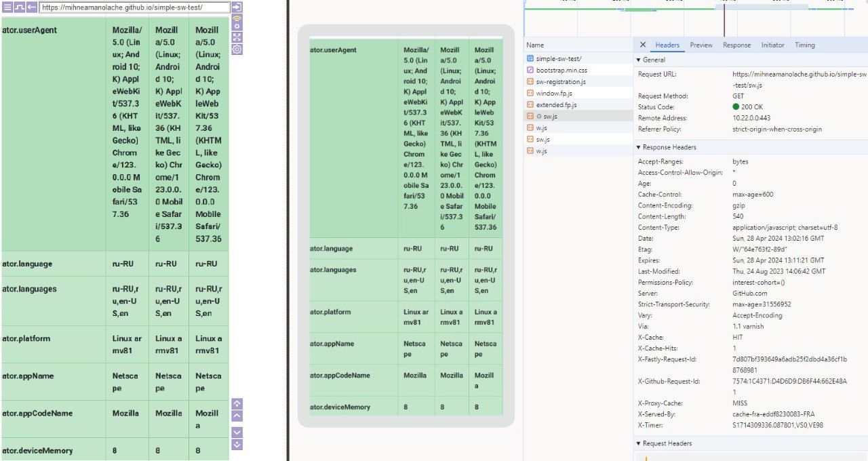
Task: Select bootstrap.min.css in the request list
Action: (x=561, y=70)
